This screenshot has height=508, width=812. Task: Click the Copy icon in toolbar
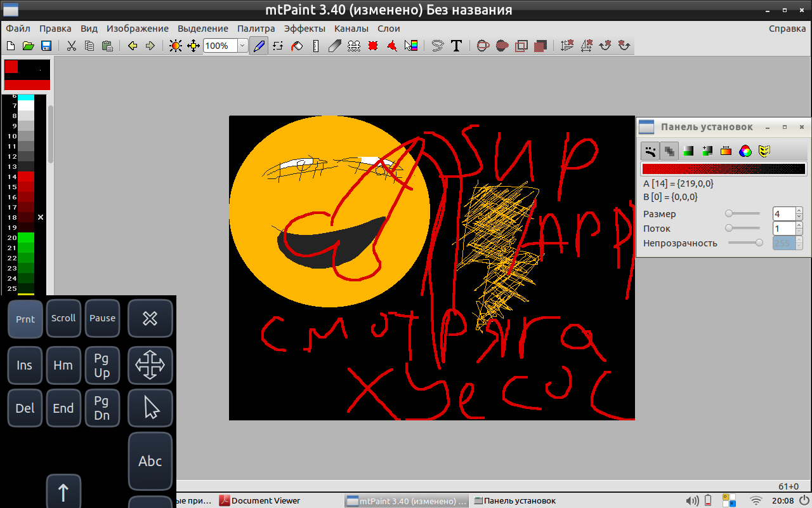[x=89, y=46]
